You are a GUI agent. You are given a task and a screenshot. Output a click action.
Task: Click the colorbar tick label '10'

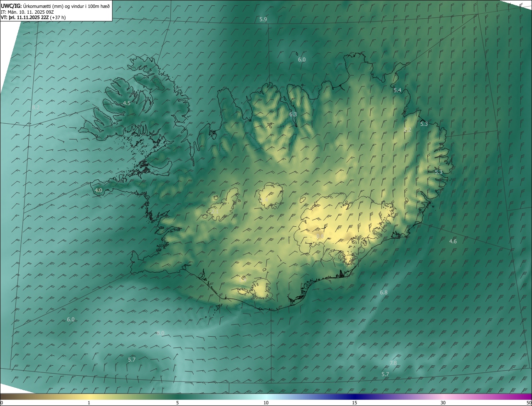click(x=266, y=403)
